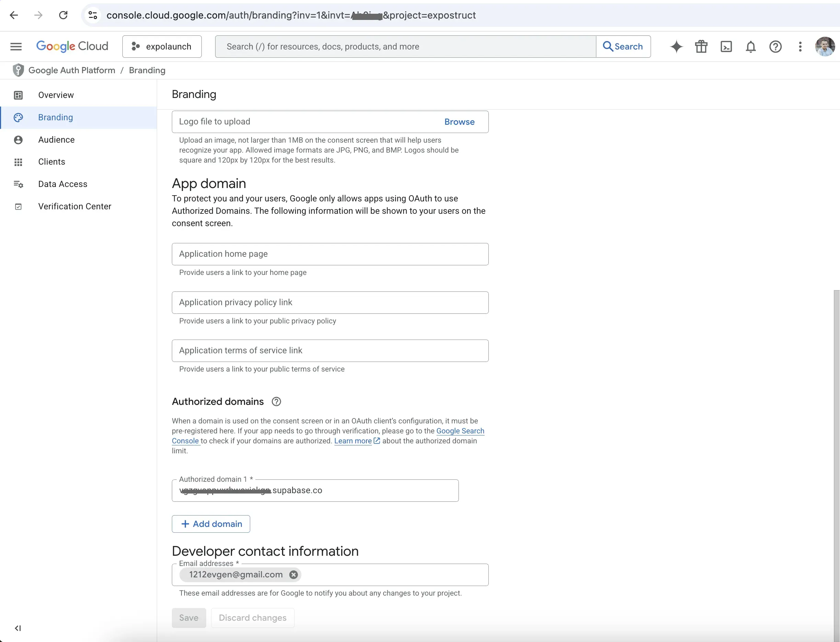
Task: Remove the 1212evgen@gmail.com email chip
Action: coord(294,575)
